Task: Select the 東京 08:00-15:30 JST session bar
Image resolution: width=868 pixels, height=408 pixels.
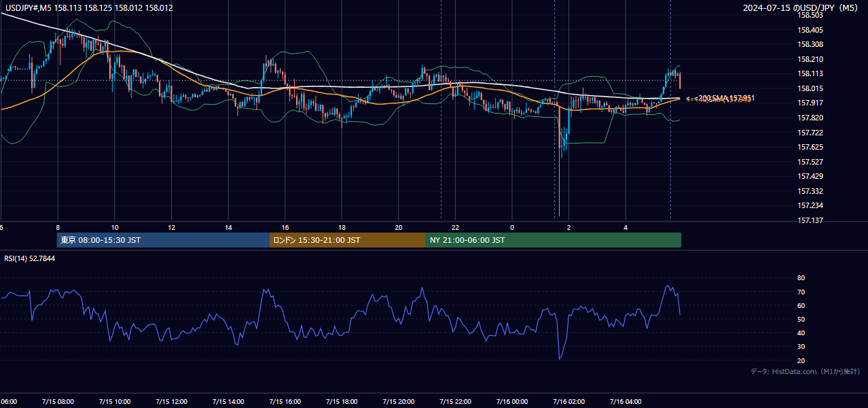Action: [x=163, y=240]
